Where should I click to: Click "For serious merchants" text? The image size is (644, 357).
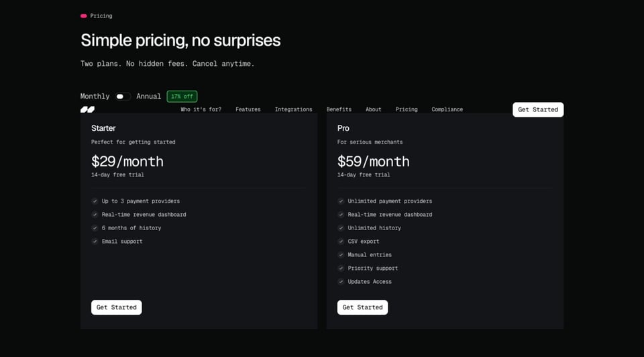370,142
